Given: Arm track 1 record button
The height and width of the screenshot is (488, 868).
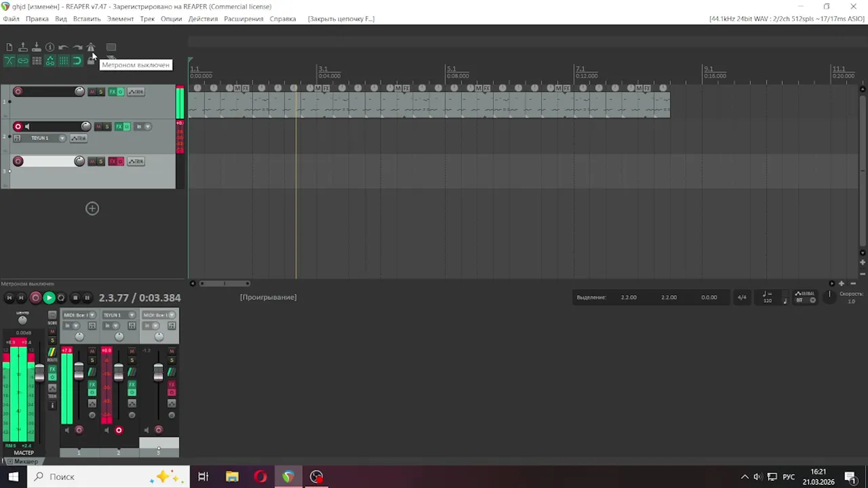Looking at the screenshot, I should pos(18,91).
